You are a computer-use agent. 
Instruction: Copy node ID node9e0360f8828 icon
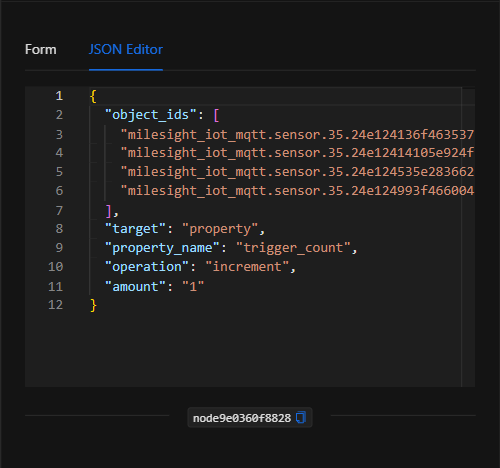pos(301,417)
